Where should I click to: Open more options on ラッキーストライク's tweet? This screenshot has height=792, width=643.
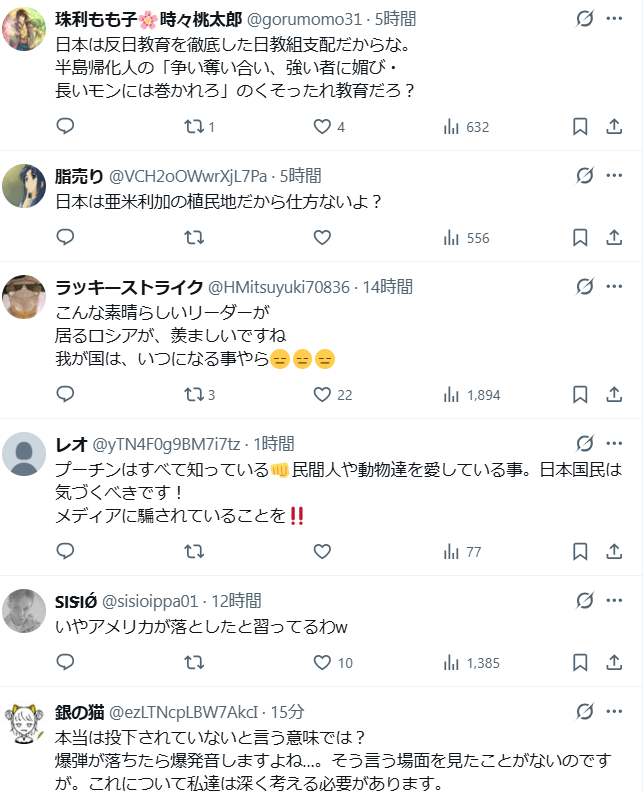click(615, 287)
